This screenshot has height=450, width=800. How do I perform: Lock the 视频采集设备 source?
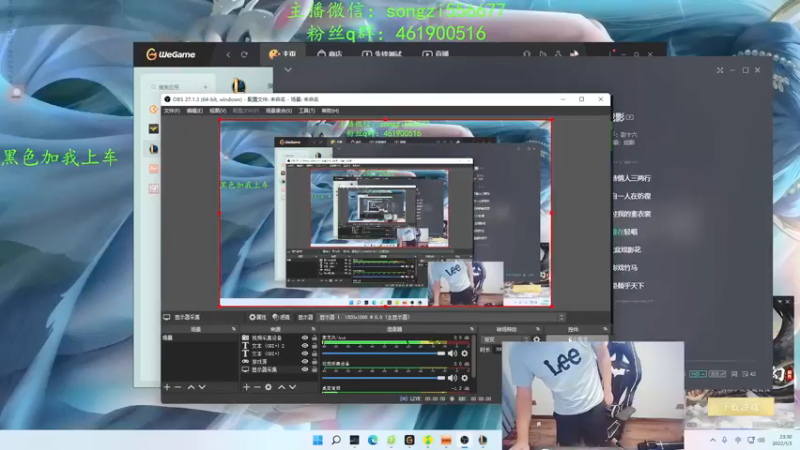[x=314, y=338]
